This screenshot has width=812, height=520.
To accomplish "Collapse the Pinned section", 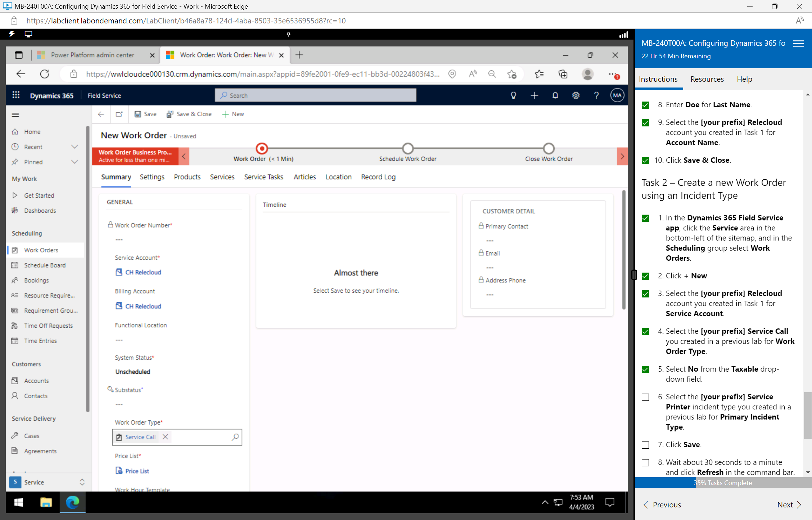I will coord(75,162).
